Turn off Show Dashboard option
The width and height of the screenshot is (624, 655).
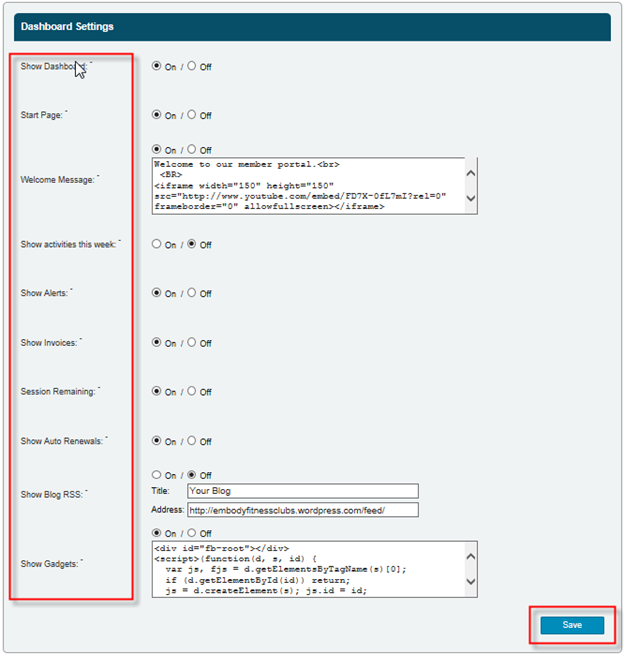pyautogui.click(x=192, y=67)
